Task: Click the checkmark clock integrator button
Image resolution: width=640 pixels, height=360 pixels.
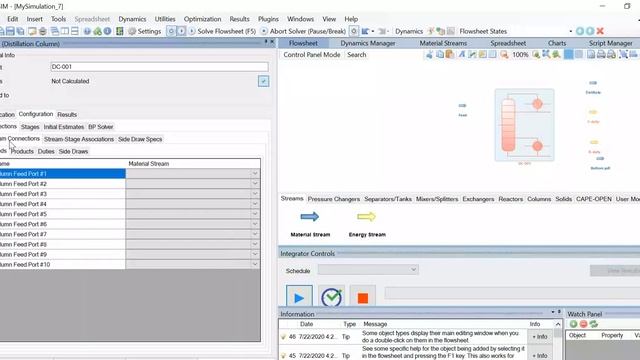Action: point(331,297)
